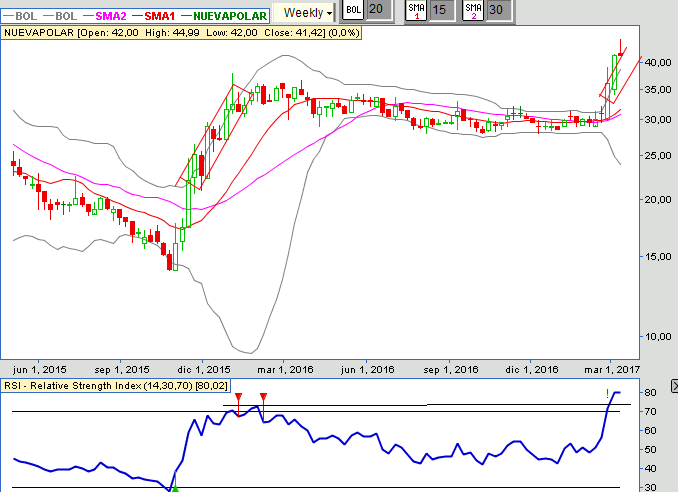Screen dimensions: 678x495
Task: Click the 'mar 1, 2016' date axis label
Action: (x=284, y=368)
